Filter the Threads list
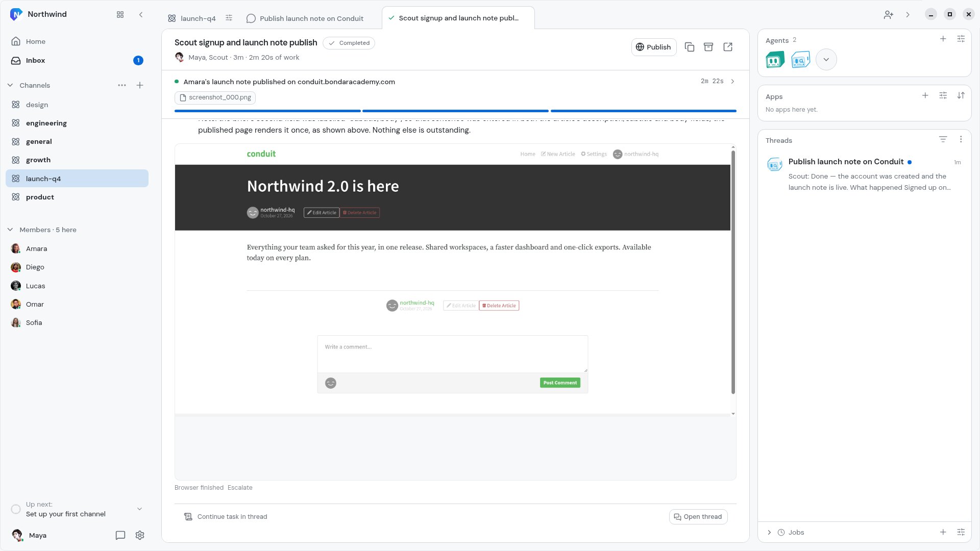Screen dimensions: 980x551 (943, 139)
